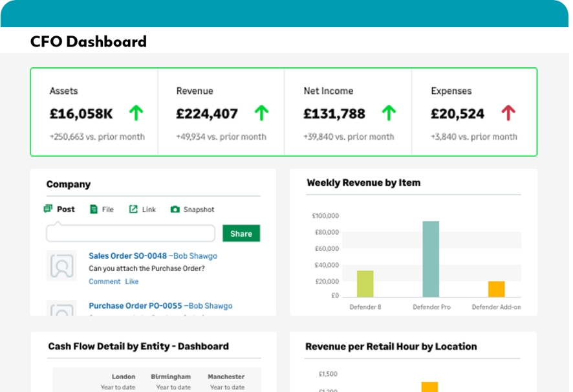Click the File document icon
Screen dimensions: 573x392
[94, 210]
